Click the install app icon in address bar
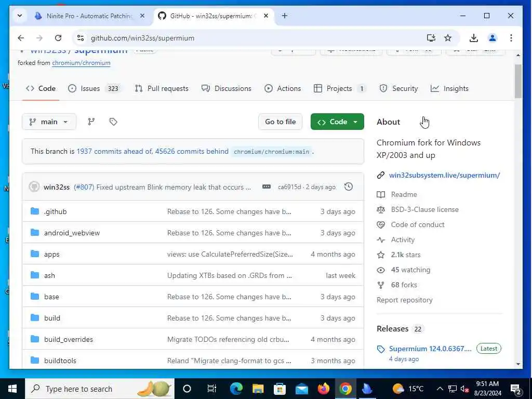 click(x=431, y=38)
